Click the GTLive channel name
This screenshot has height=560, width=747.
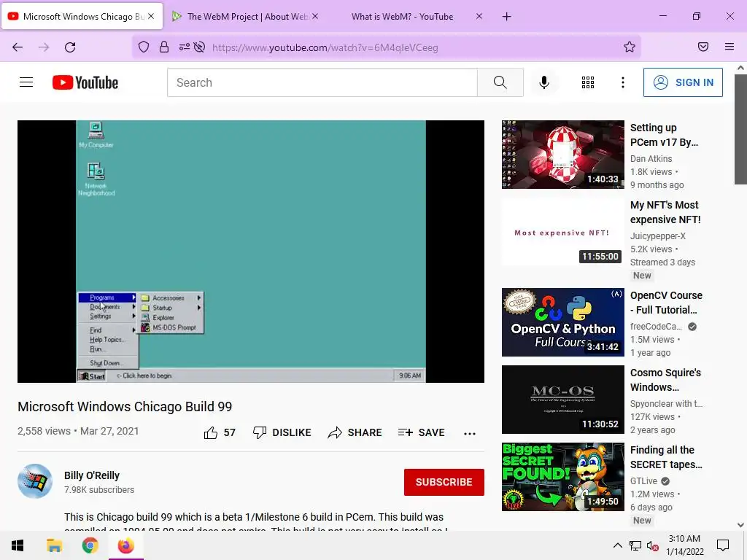click(643, 481)
